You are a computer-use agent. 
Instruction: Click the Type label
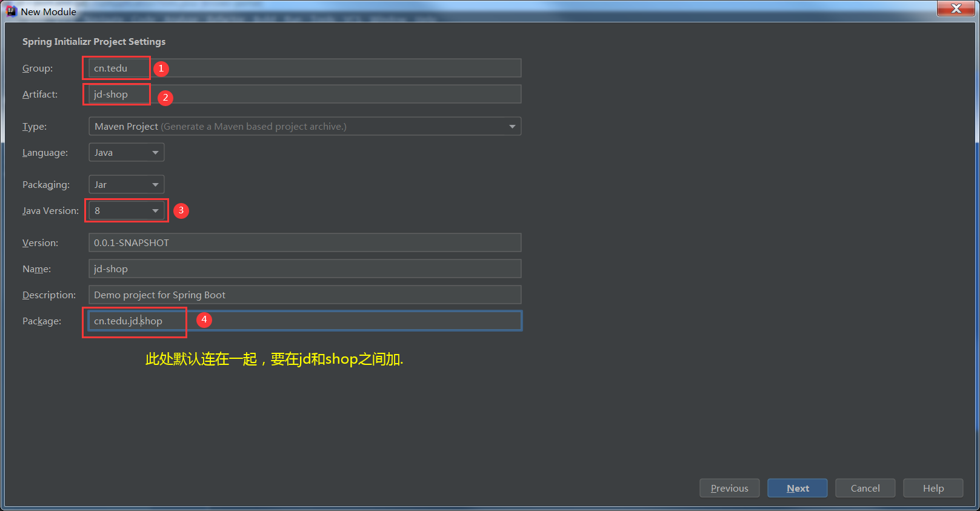[35, 126]
